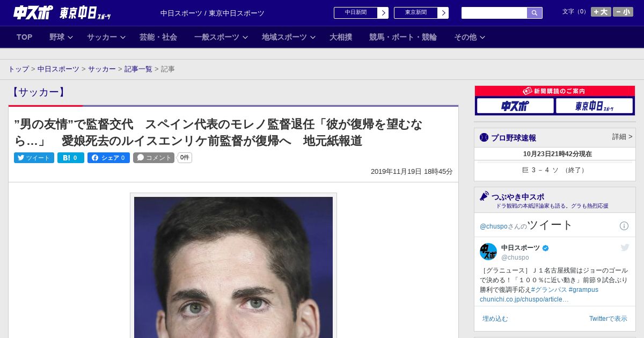Image resolution: width=644 pixels, height=338 pixels.
Task: Click the プロ野球速報 baseball icon
Action: [484, 137]
